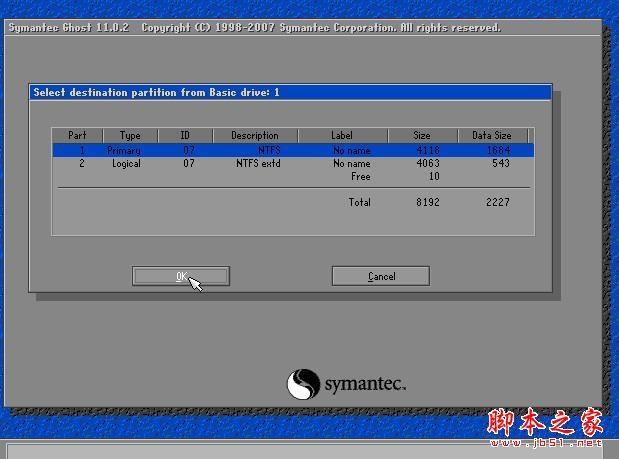Click the Symantec yin-yang logo icon
The height and width of the screenshot is (459, 619).
click(x=303, y=384)
